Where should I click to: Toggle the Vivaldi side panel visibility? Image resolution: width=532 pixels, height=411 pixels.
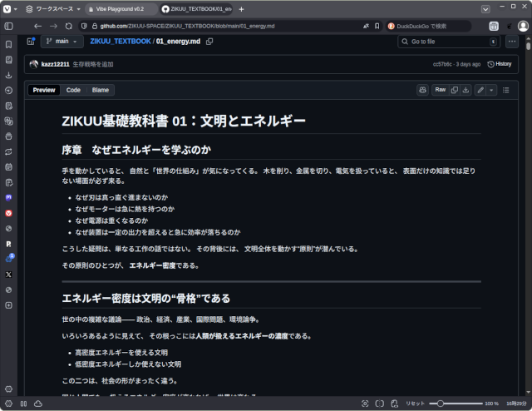(8, 404)
